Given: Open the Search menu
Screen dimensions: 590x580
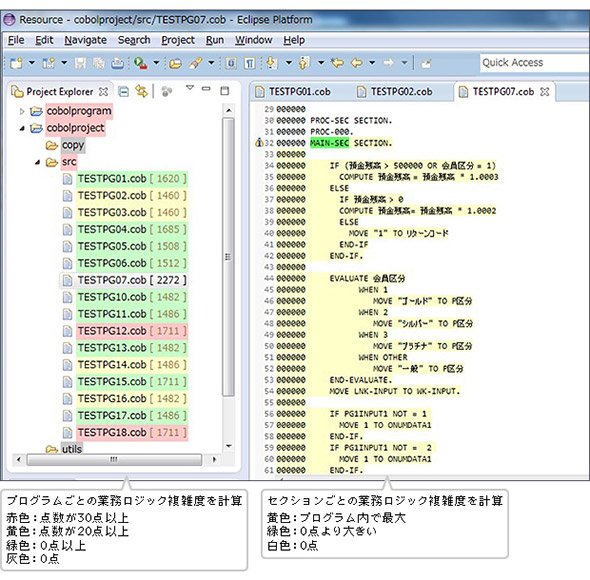Looking at the screenshot, I should [134, 40].
